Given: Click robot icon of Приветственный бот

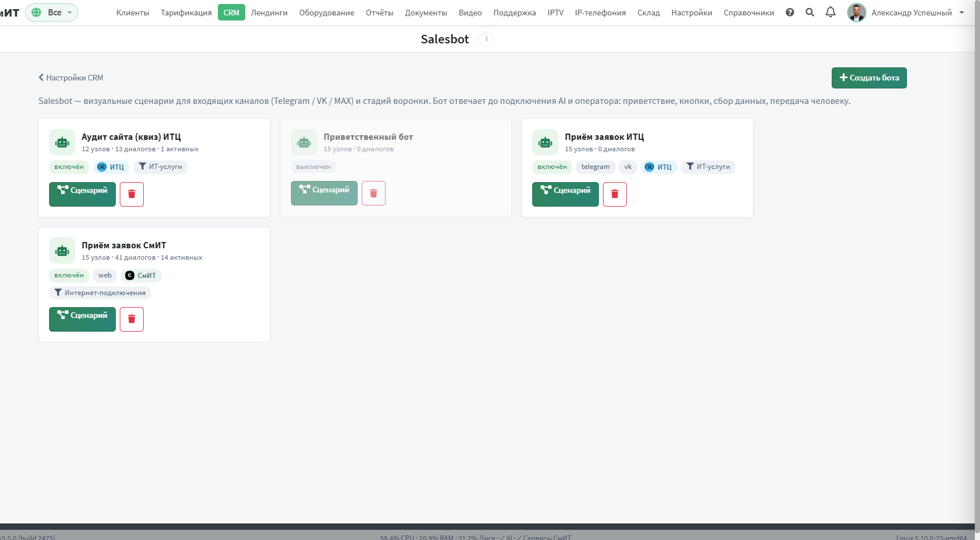Looking at the screenshot, I should click(x=304, y=142).
